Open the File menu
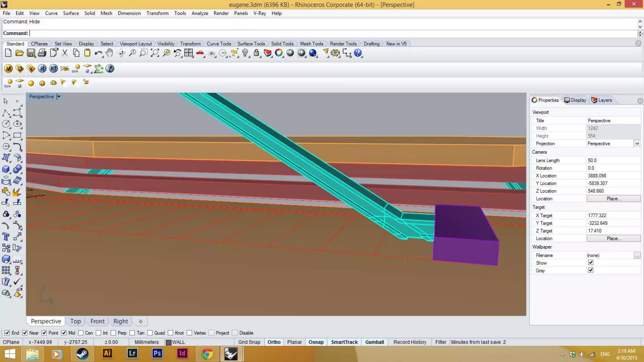Screen dimensions: 644x362 click(x=6, y=13)
